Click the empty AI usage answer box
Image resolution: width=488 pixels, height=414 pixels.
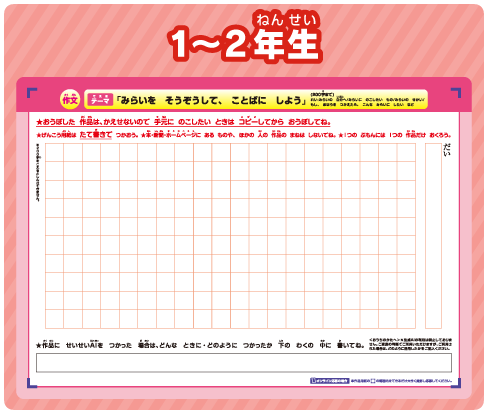(244, 363)
